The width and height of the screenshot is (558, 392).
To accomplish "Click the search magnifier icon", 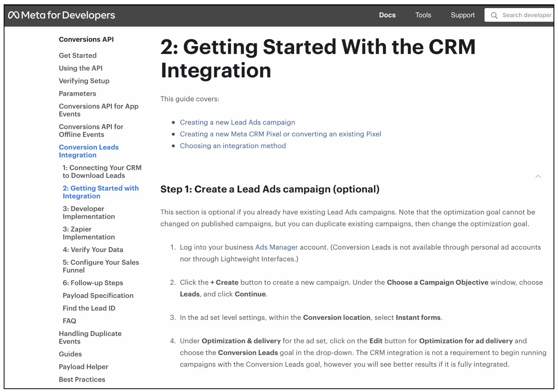I will pyautogui.click(x=494, y=15).
